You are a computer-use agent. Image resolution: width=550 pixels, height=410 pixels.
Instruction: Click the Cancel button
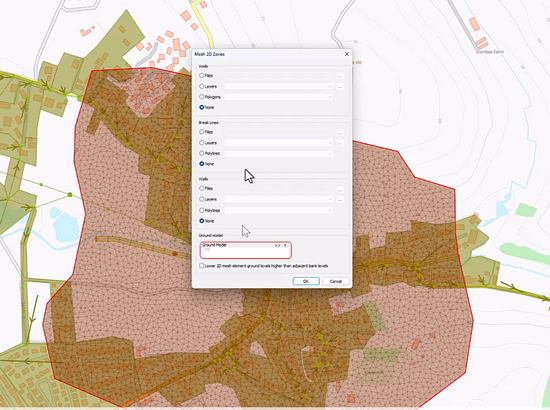(x=336, y=281)
